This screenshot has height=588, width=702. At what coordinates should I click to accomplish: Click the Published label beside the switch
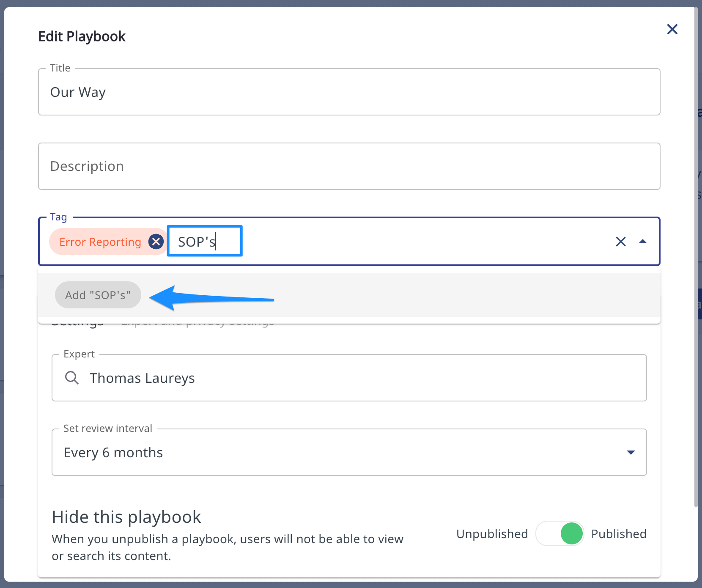618,534
